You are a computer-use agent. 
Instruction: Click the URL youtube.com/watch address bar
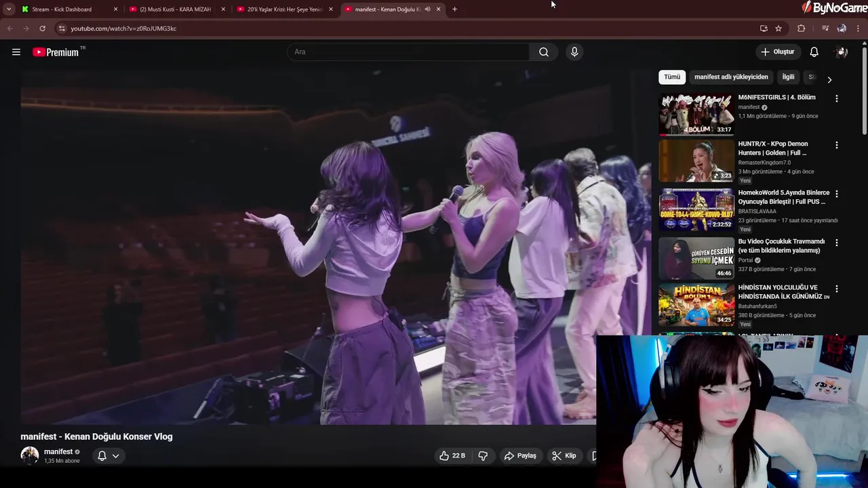coord(123,28)
